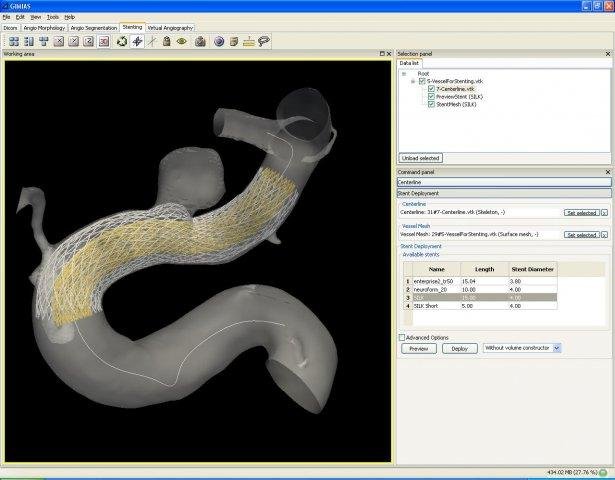
Task: Switch to the Z-axis slice view icon
Action: click(x=89, y=41)
